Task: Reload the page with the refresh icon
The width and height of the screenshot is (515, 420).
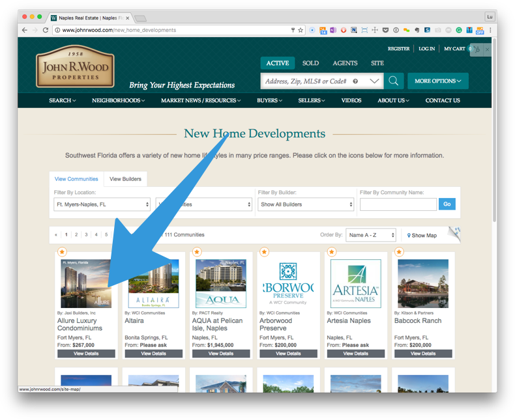Action: pos(46,30)
